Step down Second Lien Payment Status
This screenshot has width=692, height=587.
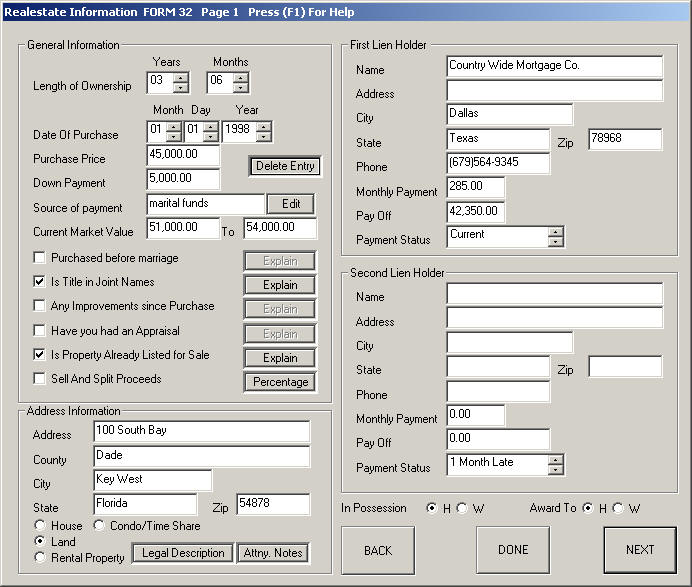pos(556,469)
